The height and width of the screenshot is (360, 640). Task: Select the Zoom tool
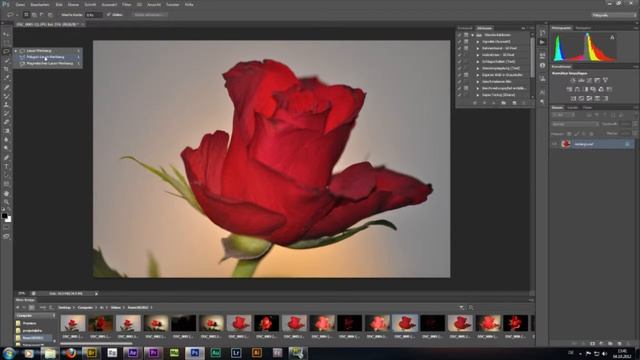point(6,202)
